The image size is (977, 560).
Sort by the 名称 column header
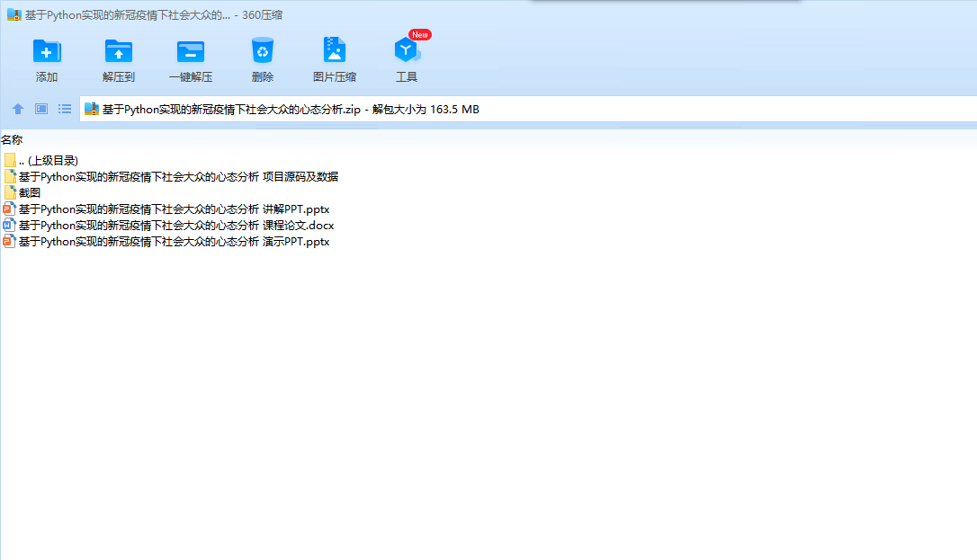[12, 140]
